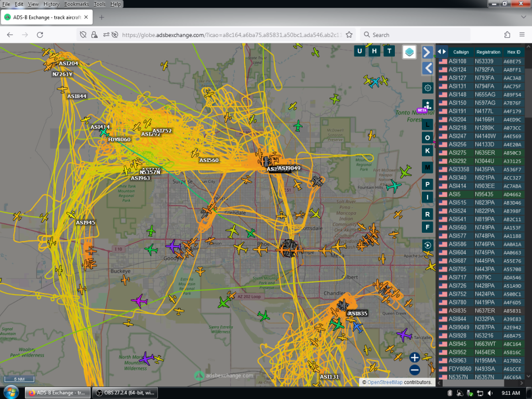532x399 pixels.
Task: Click FDY8060 aircraft label on map
Action: [119, 139]
